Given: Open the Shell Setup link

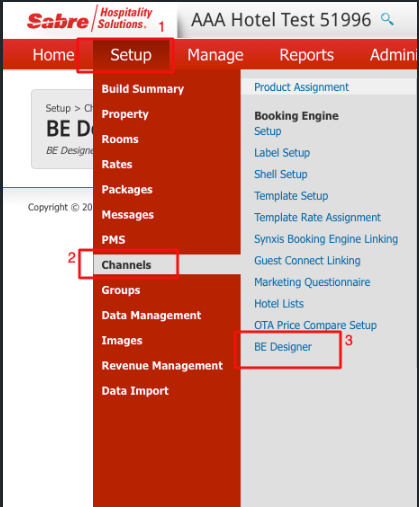Looking at the screenshot, I should (281, 174).
